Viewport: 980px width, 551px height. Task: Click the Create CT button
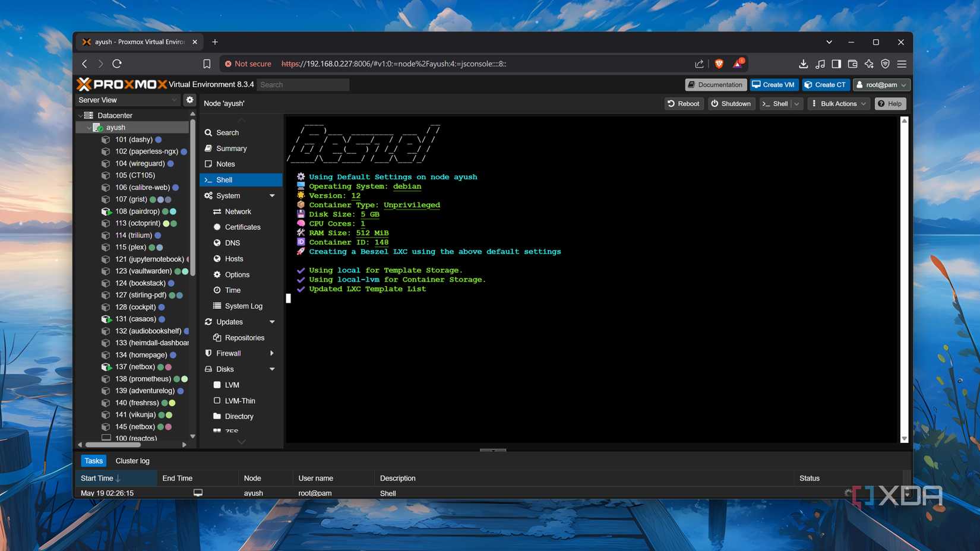click(x=825, y=84)
